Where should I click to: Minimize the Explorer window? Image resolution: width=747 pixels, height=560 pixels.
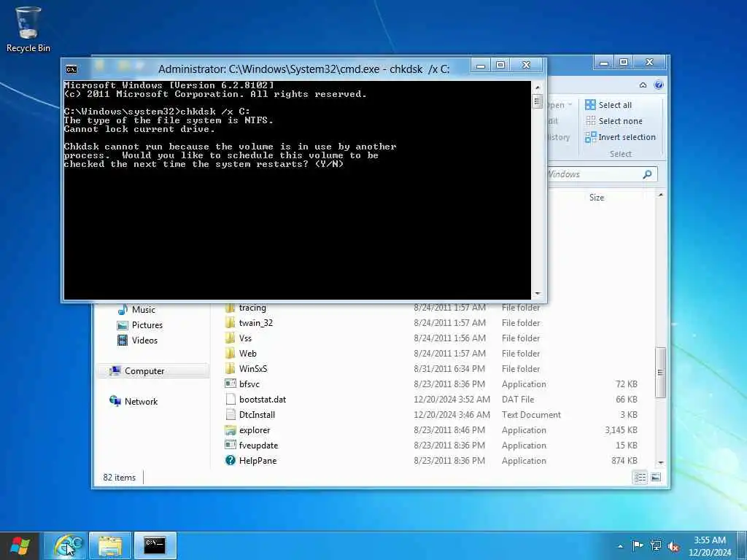coord(604,63)
